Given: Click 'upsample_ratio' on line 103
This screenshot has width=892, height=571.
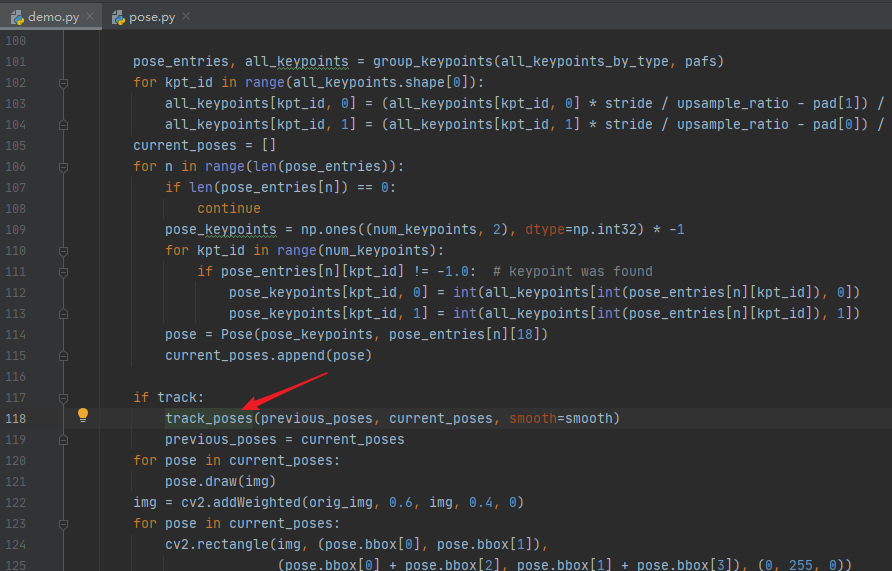Looking at the screenshot, I should coord(733,104).
